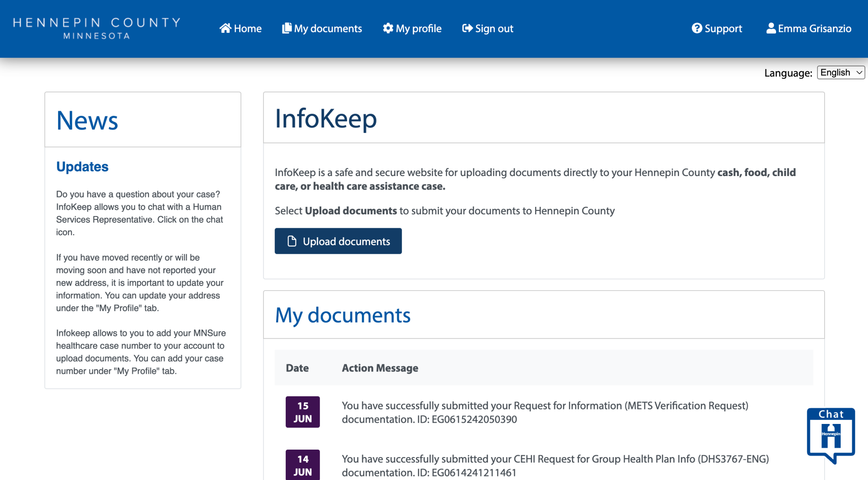
Task: Click the Support question mark icon
Action: (697, 28)
